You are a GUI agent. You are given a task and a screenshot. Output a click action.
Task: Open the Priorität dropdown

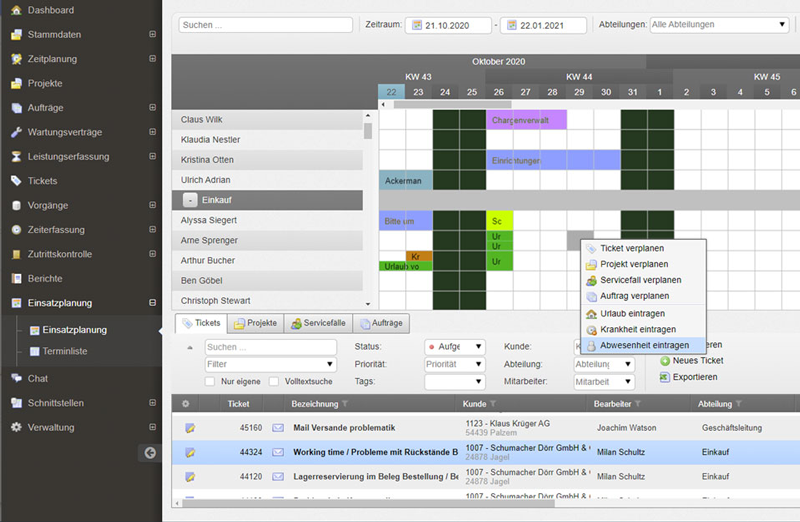(454, 364)
